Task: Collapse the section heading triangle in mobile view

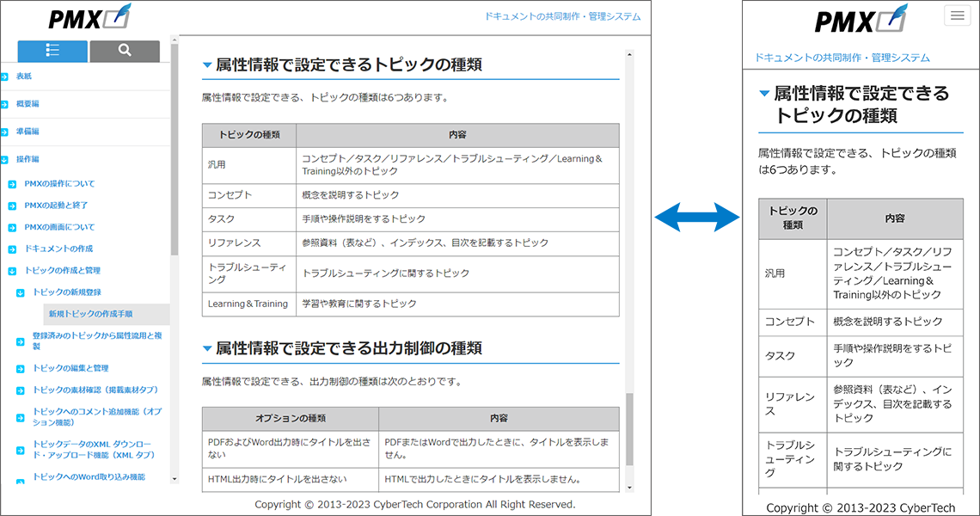Action: coord(763,94)
